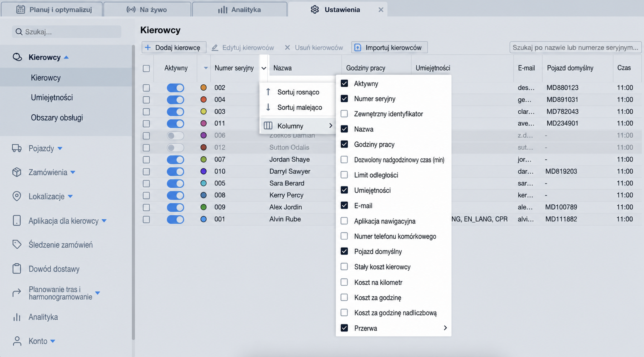This screenshot has width=644, height=357.
Task: Click the blue color dot of driver 001
Action: (x=204, y=219)
